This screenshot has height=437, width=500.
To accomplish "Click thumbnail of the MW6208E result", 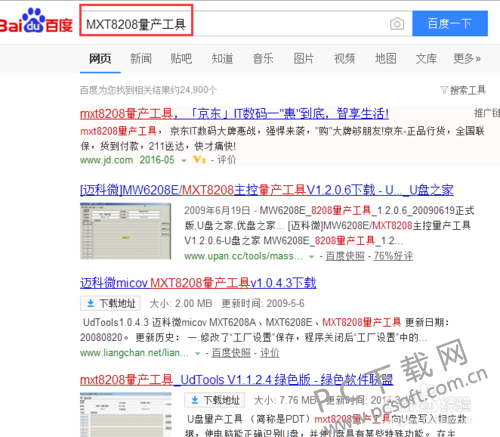I will click(126, 231).
